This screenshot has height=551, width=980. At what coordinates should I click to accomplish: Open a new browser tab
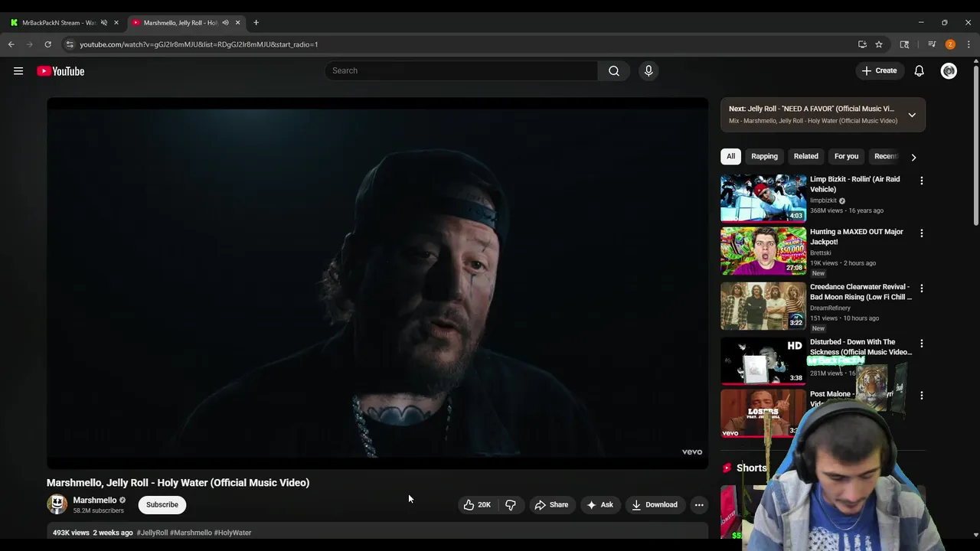click(x=256, y=23)
